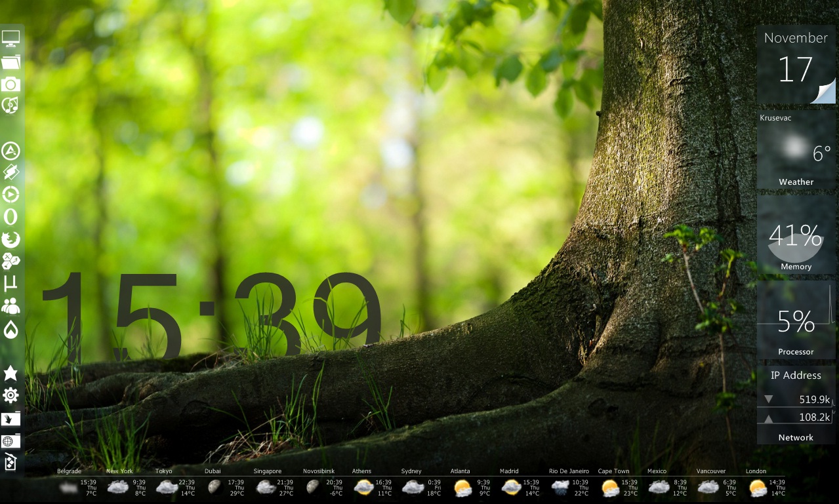
Task: Click the Belgrade weather icon
Action: pyautogui.click(x=68, y=487)
